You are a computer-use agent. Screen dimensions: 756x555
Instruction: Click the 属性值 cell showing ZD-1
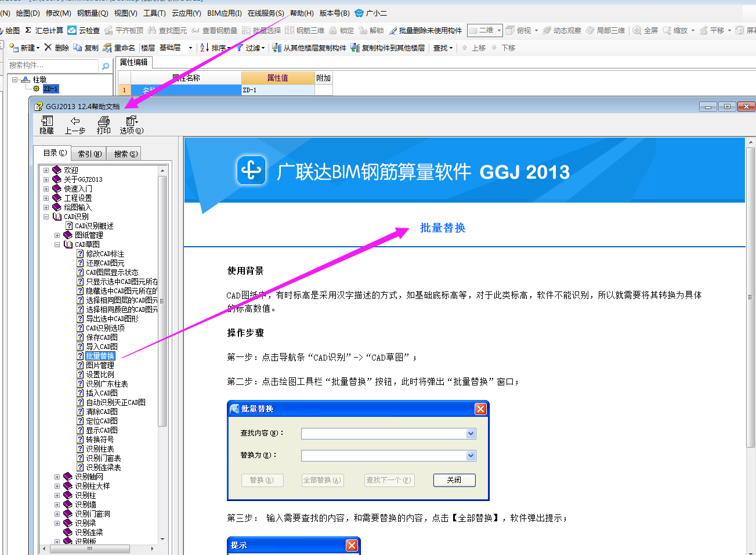pos(278,90)
